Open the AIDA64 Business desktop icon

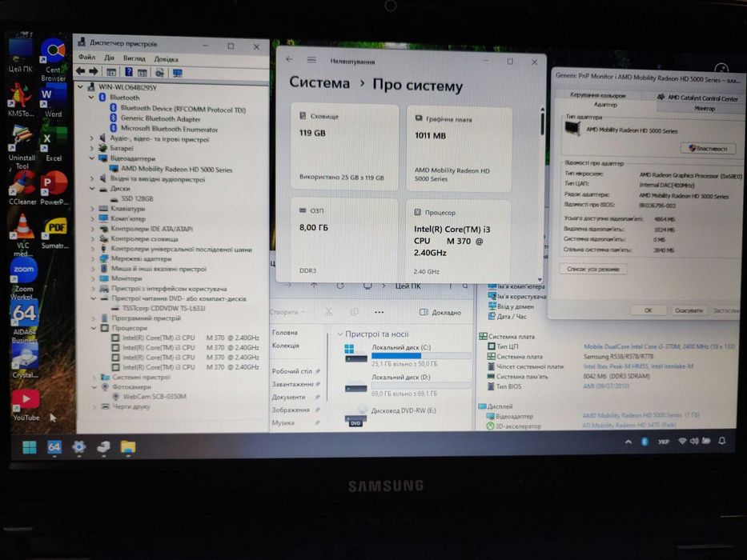point(24,323)
